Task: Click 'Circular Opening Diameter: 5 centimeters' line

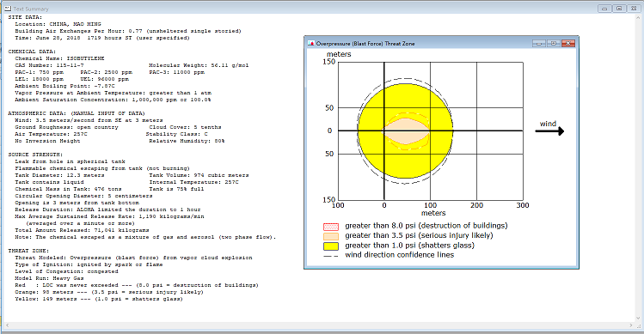Action: click(x=83, y=196)
